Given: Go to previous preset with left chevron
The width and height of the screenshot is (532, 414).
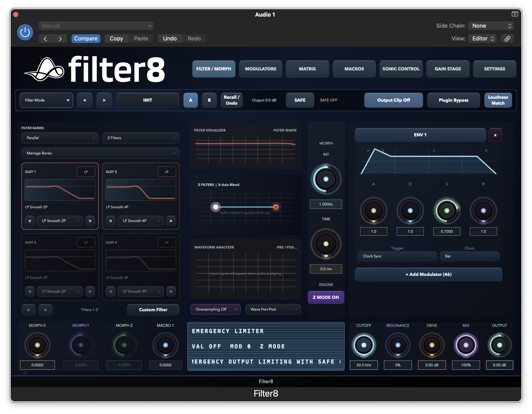Looking at the screenshot, I should 46,39.
